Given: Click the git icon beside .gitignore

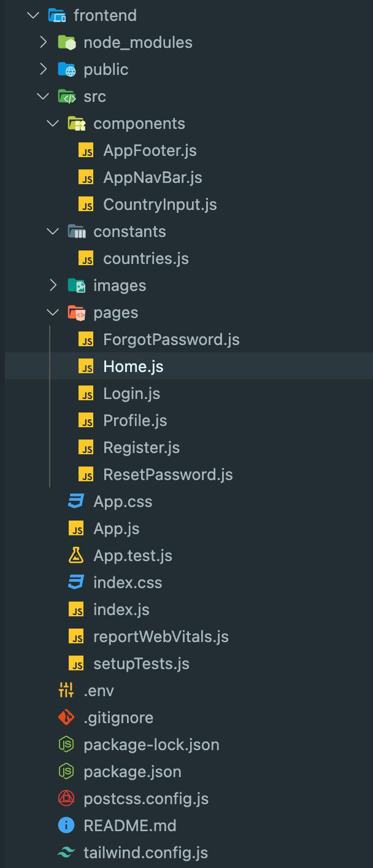Looking at the screenshot, I should 66,718.
